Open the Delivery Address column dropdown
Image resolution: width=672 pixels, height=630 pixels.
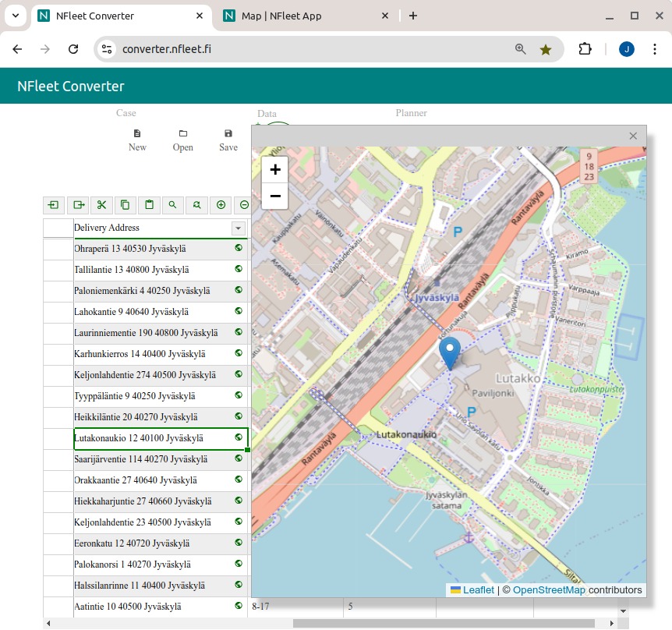239,228
